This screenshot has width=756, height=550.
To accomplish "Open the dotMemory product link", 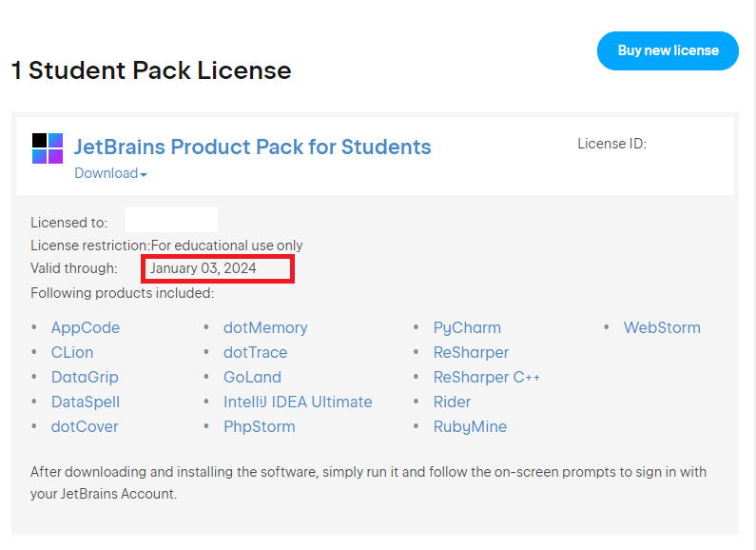I will [265, 327].
